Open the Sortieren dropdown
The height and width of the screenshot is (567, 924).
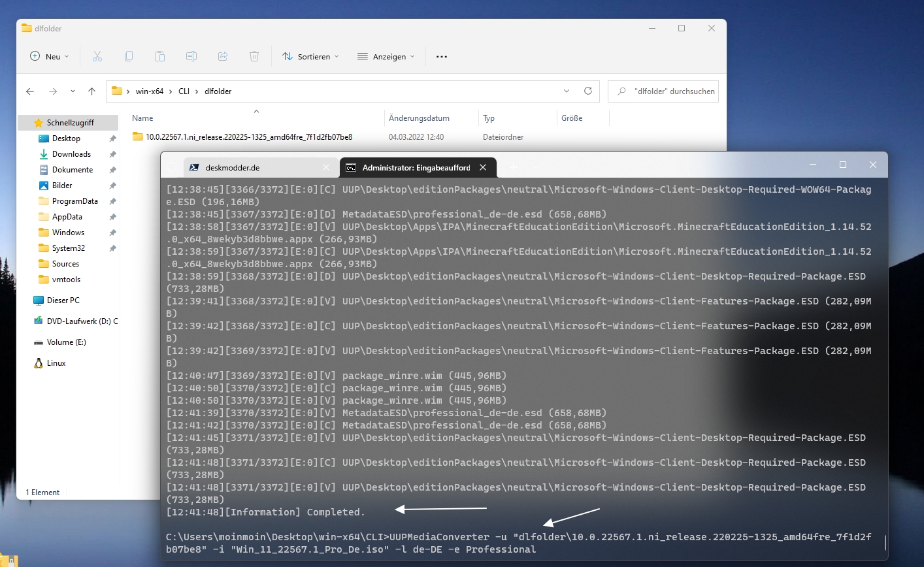pos(310,57)
